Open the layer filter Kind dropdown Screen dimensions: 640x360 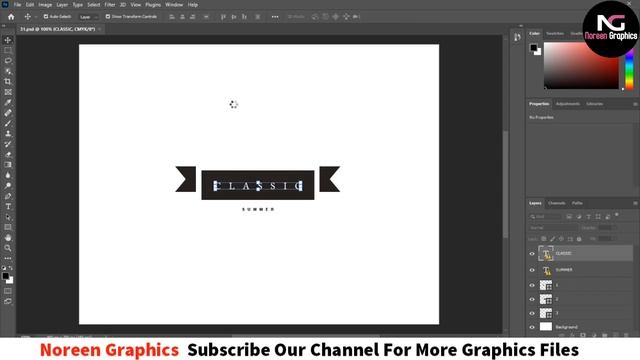coord(545,217)
